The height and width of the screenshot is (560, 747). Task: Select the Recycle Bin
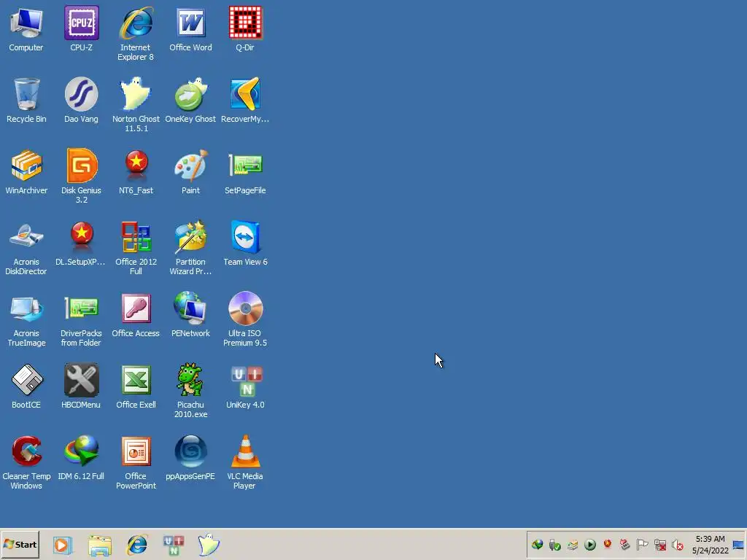26,100
